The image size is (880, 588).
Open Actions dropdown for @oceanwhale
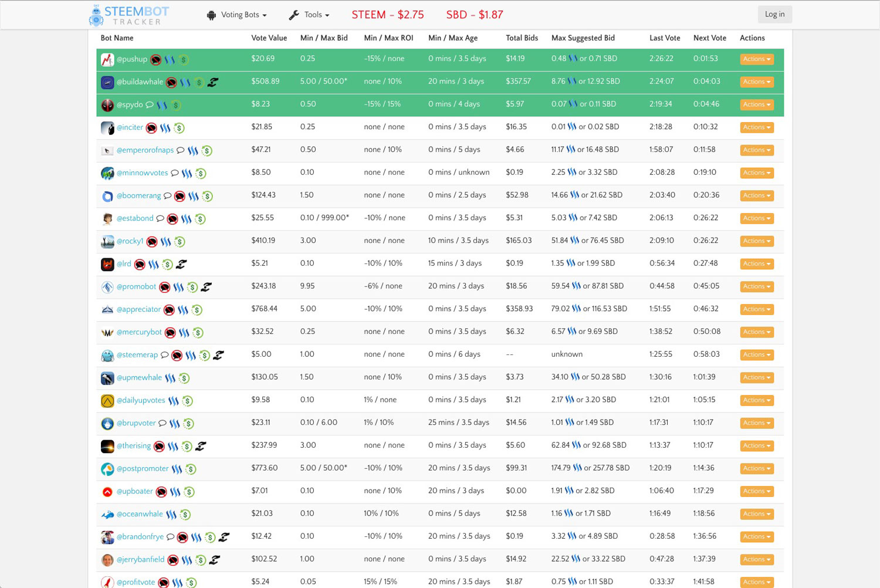(757, 514)
